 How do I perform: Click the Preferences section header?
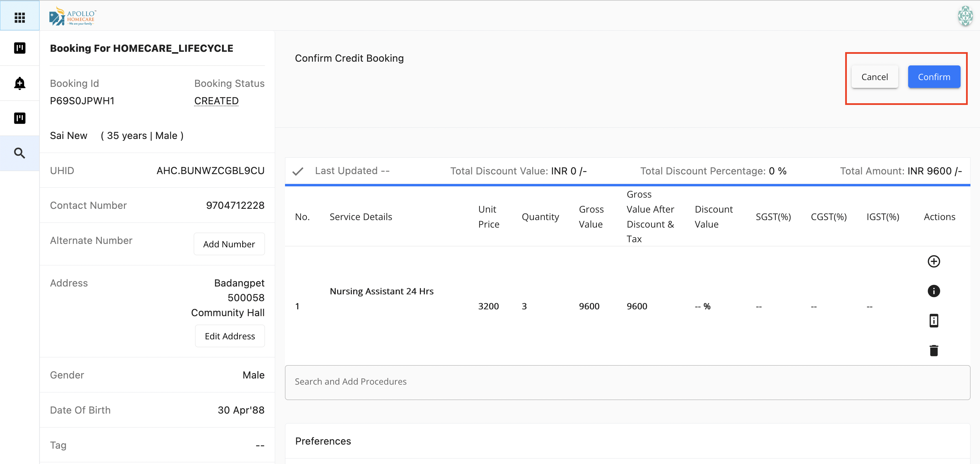click(x=322, y=441)
